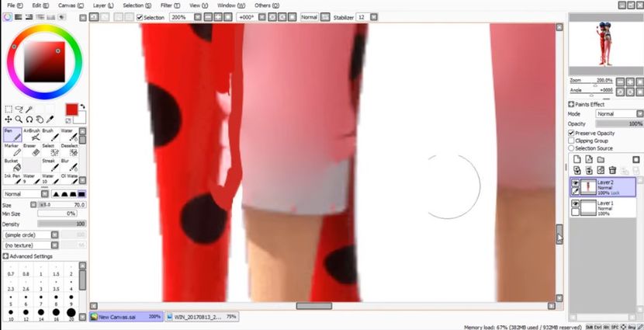Enable Clipping Group
Viewport: 644px width, 330px height.
point(571,141)
